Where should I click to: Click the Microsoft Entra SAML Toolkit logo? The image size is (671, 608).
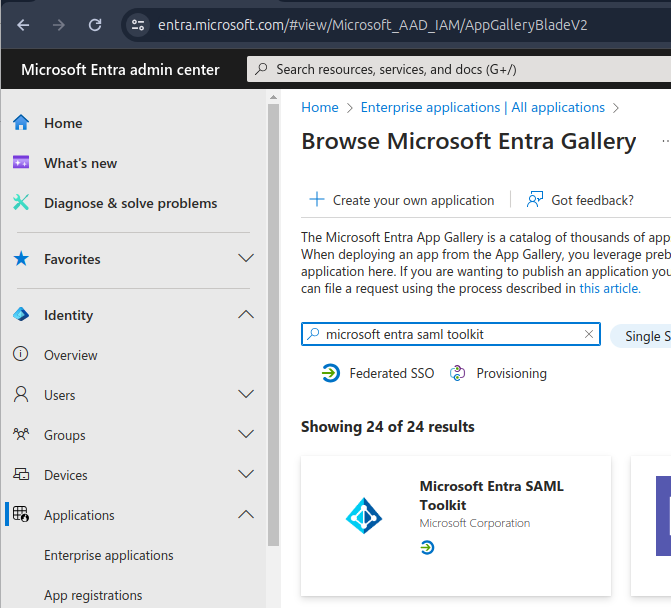[x=364, y=516]
